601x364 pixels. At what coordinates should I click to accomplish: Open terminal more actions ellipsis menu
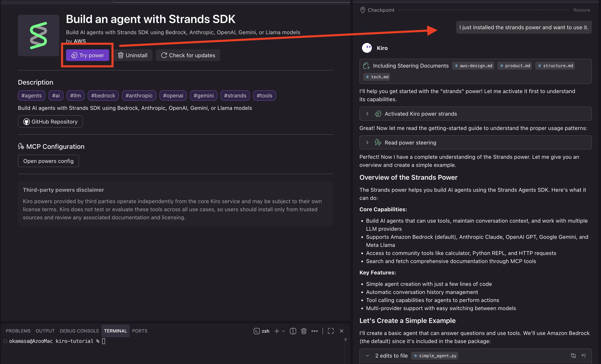(314, 331)
